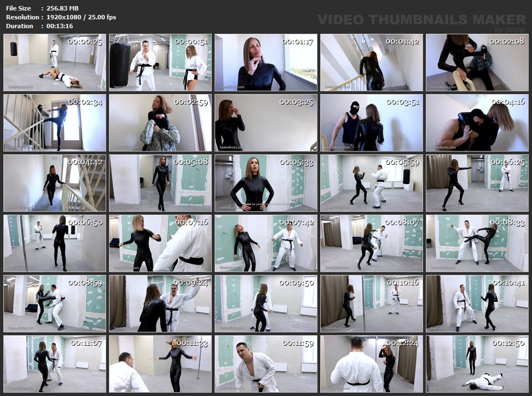Viewport: 532px width, 396px height.
Task: Click the 00:11:07 thumbnail
Action: coord(55,364)
